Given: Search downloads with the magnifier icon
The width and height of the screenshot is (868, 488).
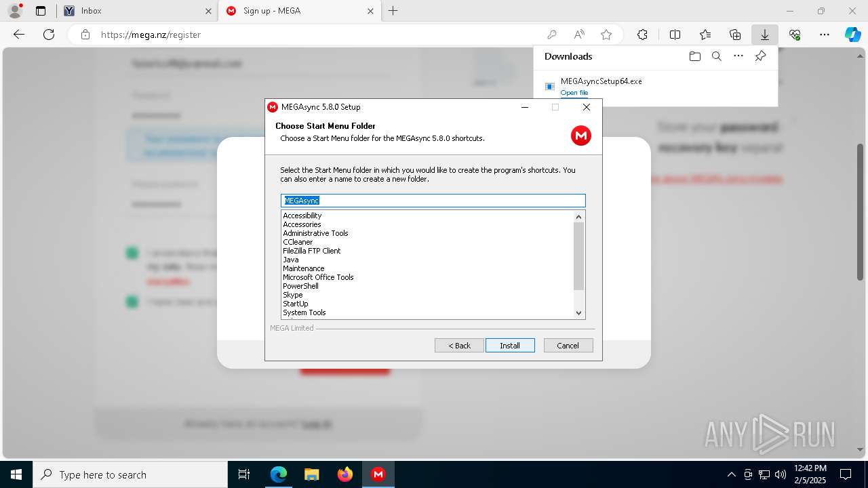Looking at the screenshot, I should pyautogui.click(x=716, y=56).
